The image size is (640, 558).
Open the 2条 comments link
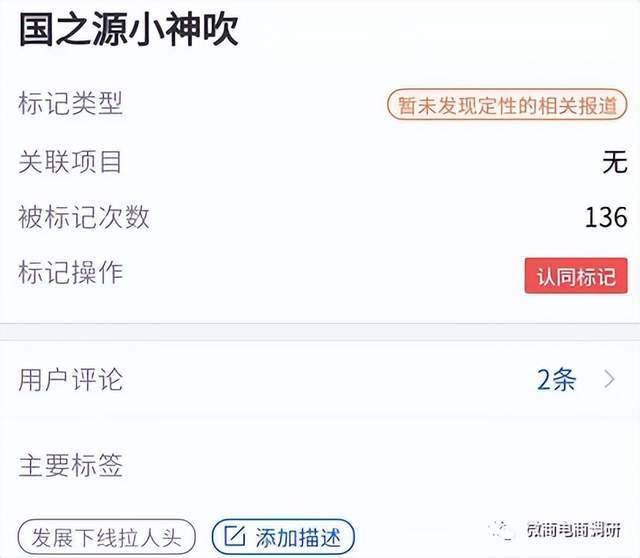[556, 380]
